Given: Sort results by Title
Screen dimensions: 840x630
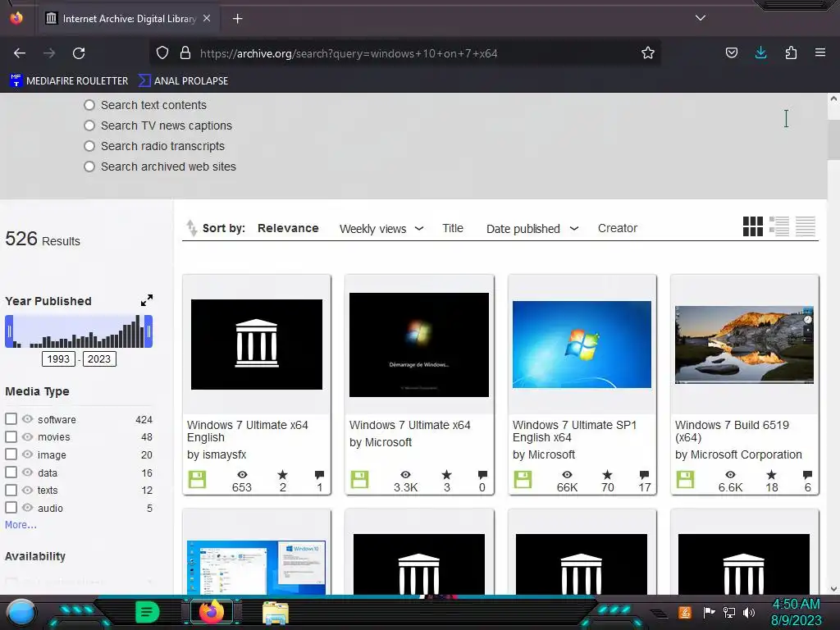Looking at the screenshot, I should (x=453, y=228).
